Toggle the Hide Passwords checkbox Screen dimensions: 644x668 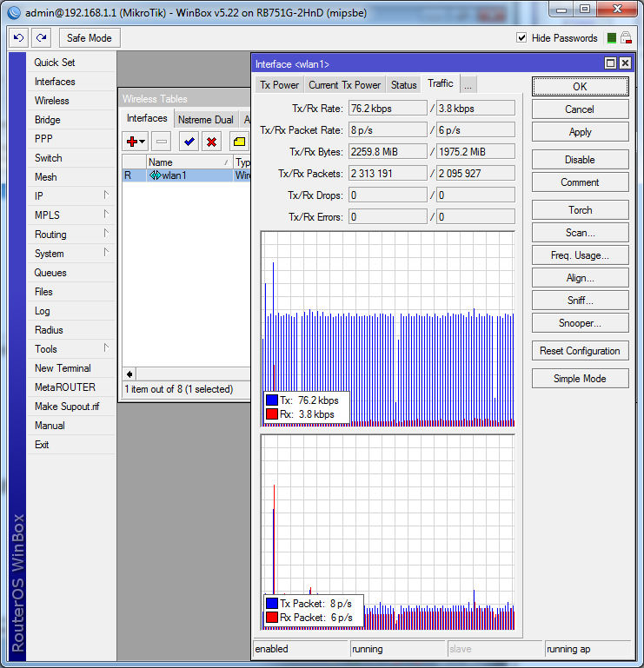[521, 37]
